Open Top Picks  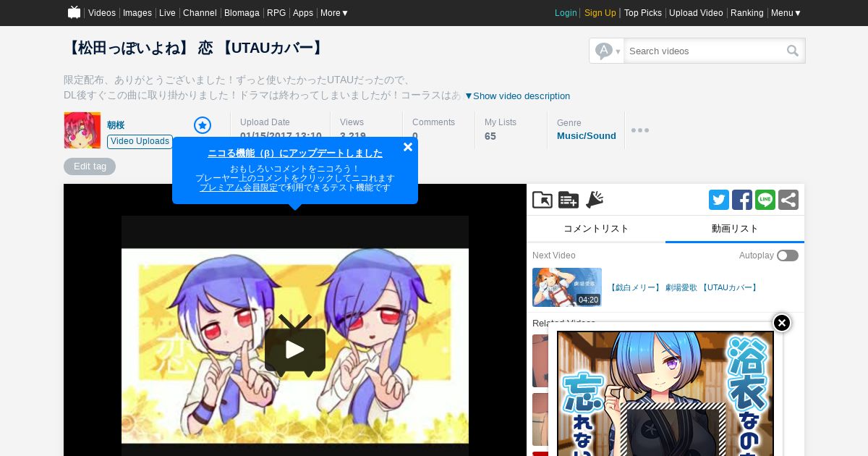tap(643, 13)
